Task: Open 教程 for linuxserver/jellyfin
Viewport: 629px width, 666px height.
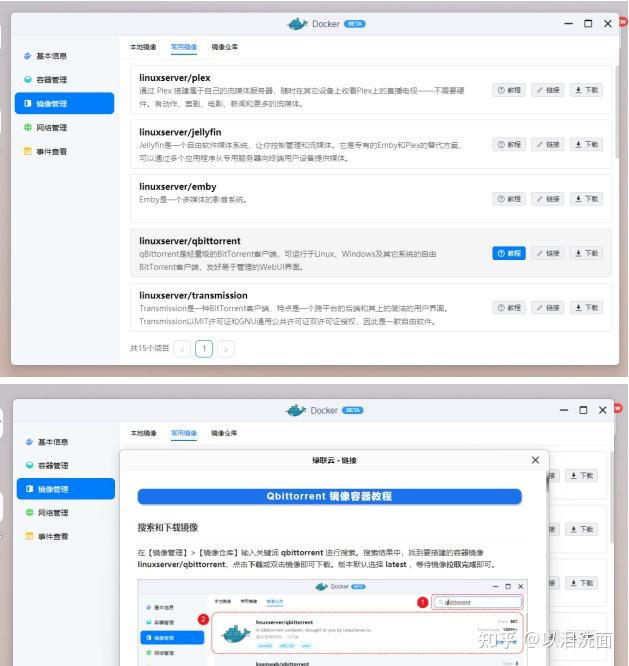Action: tap(509, 144)
